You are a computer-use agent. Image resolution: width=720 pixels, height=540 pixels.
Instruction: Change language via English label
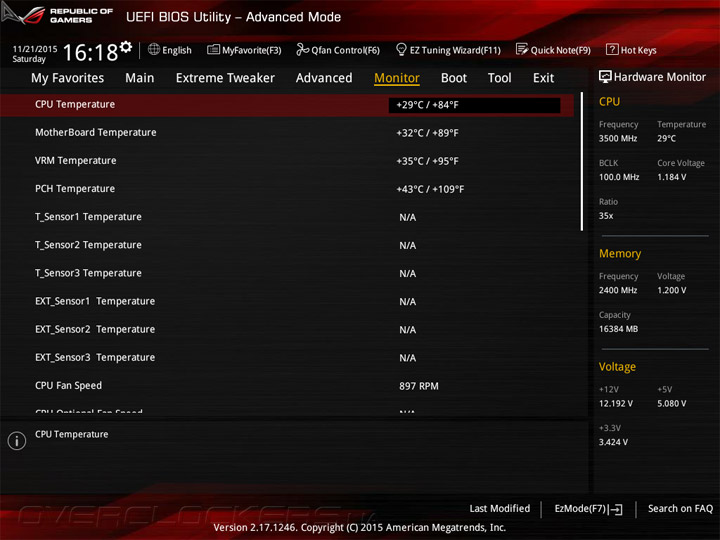click(x=177, y=50)
